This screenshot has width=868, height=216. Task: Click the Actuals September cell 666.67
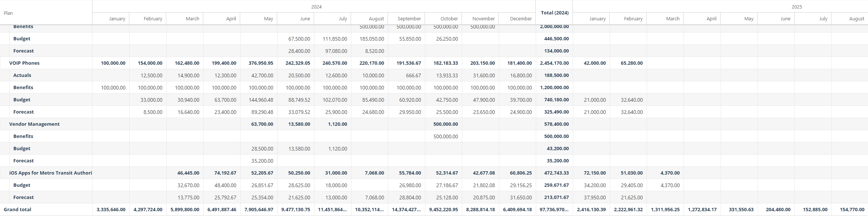[x=406, y=75]
